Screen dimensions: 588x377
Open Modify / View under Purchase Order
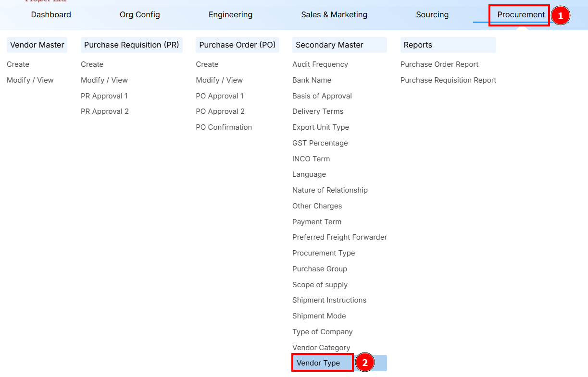(219, 80)
